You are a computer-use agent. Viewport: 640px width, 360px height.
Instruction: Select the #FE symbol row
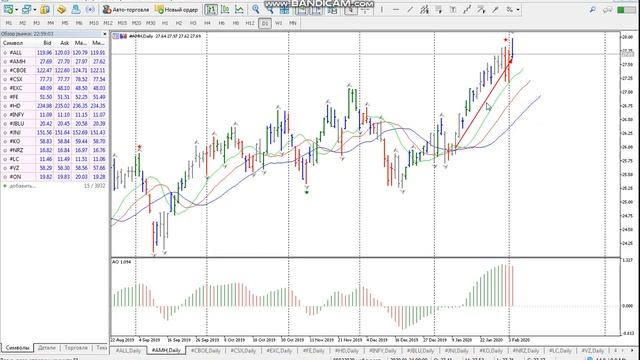[54, 97]
